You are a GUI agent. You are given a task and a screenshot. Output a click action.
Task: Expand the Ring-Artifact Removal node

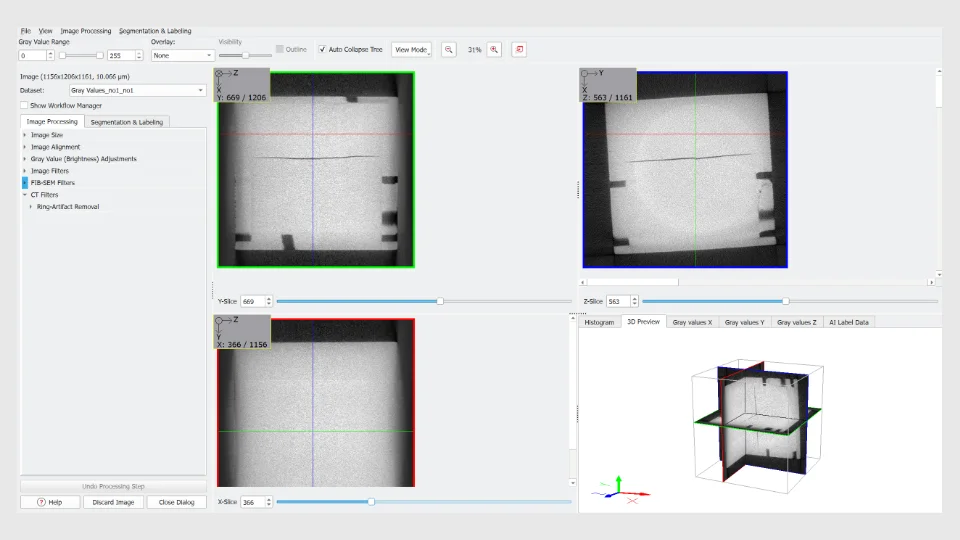point(31,207)
